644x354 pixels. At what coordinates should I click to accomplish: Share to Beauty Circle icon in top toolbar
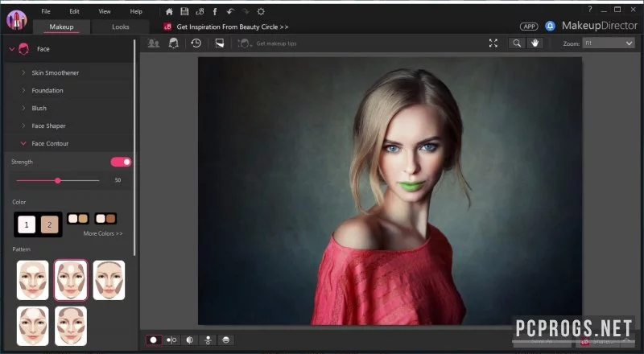coord(200,11)
